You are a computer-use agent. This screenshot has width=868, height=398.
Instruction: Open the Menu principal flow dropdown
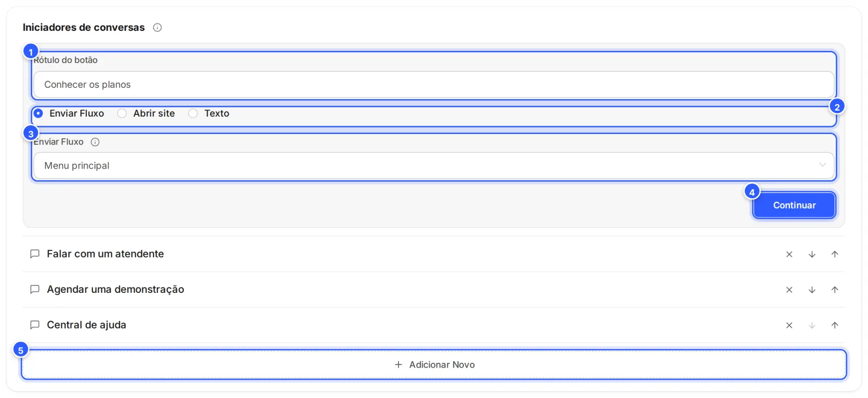pos(433,165)
